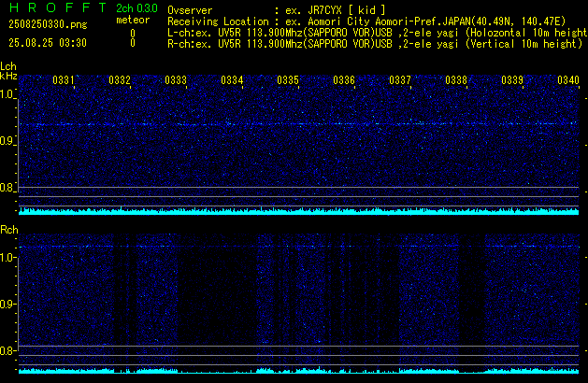
Task: Select the 'Receiving Location' line
Action: click(366, 21)
